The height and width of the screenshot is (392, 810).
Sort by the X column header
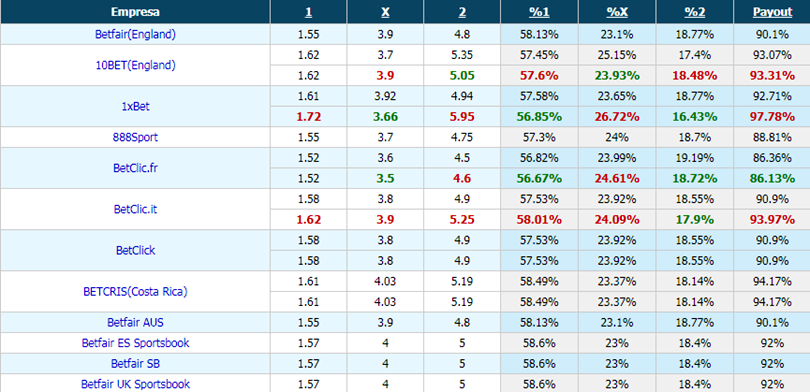coord(385,12)
